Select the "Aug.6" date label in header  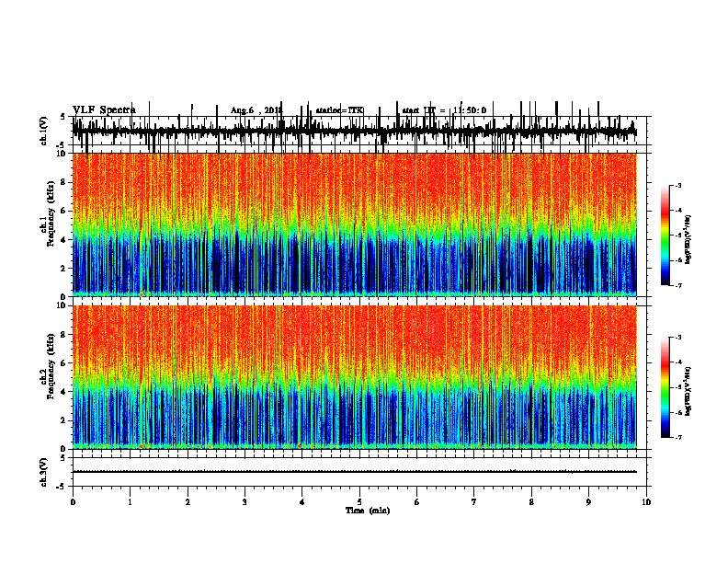click(x=243, y=110)
